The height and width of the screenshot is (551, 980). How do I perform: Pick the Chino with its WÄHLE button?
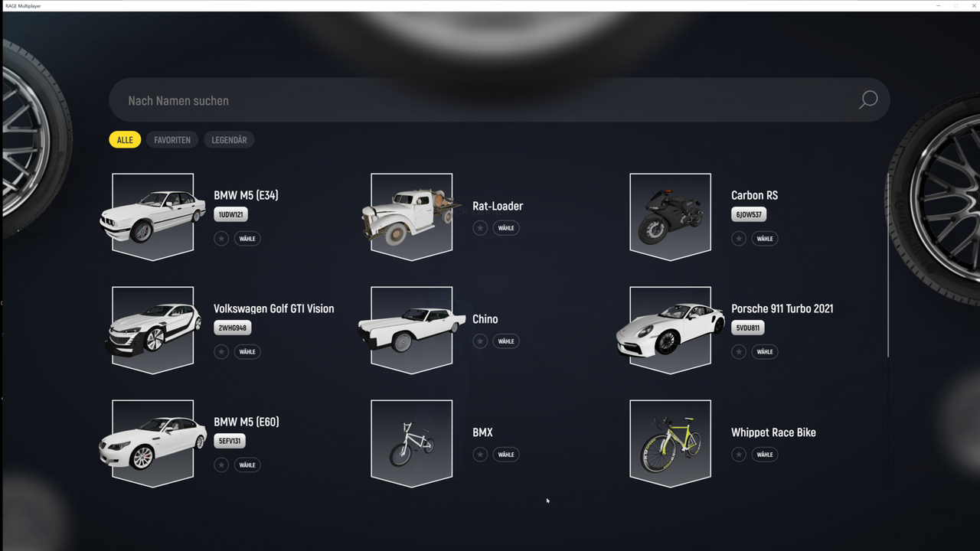(x=506, y=341)
